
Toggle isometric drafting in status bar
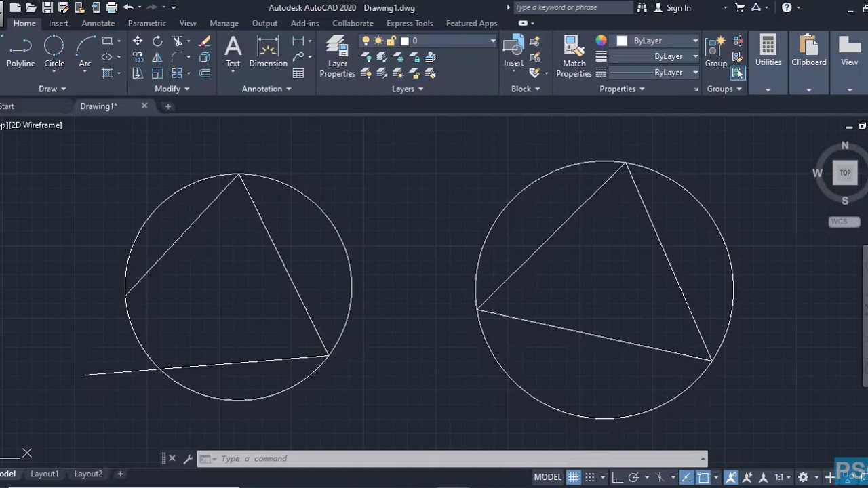[660, 477]
